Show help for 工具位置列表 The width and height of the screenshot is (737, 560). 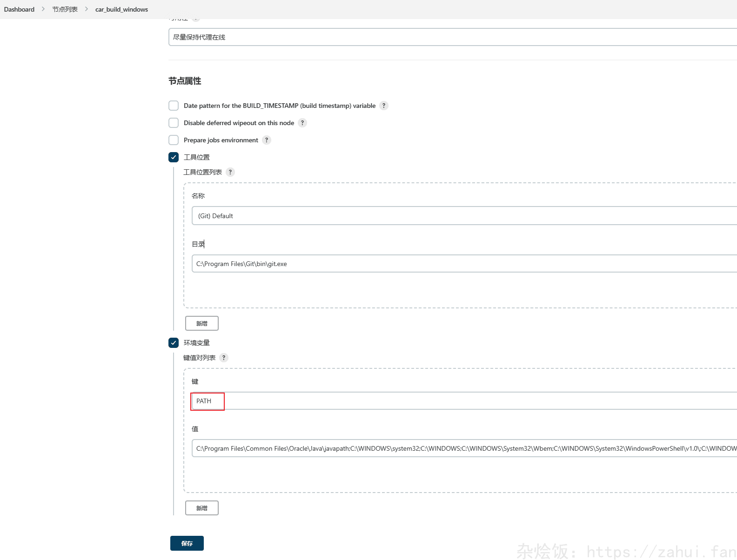coord(230,172)
